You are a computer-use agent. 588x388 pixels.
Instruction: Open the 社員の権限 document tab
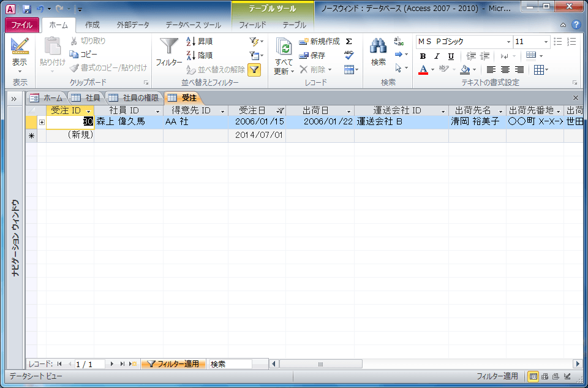[136, 98]
